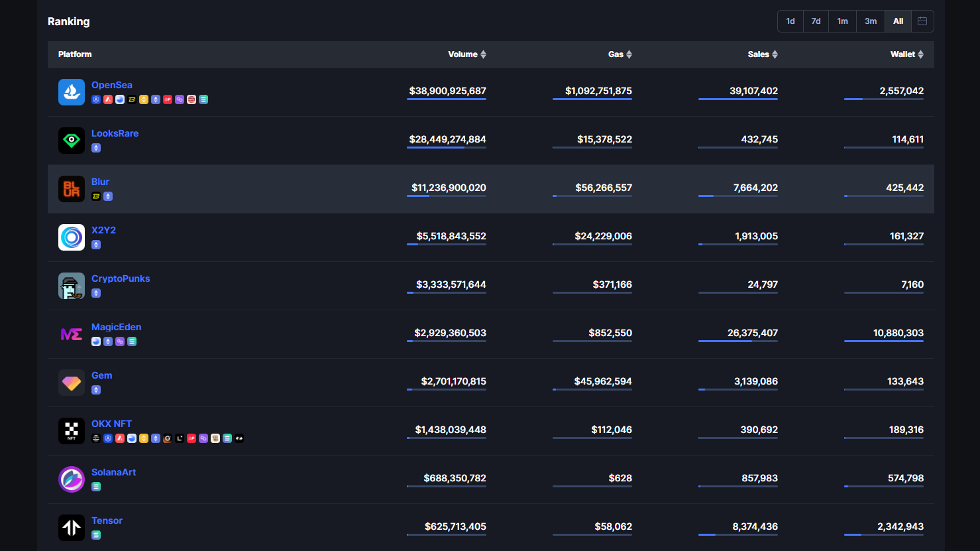The width and height of the screenshot is (980, 551).
Task: Click Ethereum chain icon under LooksRare
Action: (96, 148)
